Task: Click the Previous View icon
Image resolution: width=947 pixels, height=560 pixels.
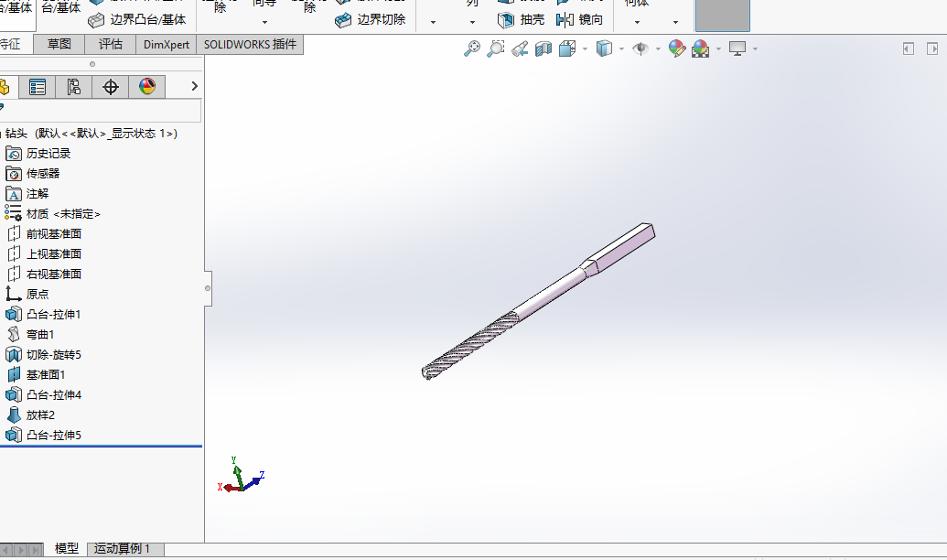Action: (x=520, y=48)
